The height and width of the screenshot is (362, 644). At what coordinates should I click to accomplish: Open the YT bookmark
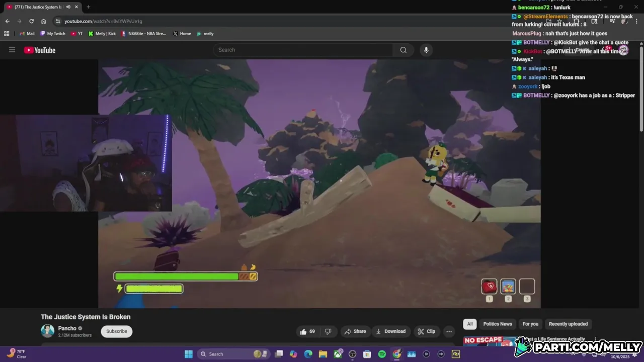pyautogui.click(x=77, y=34)
